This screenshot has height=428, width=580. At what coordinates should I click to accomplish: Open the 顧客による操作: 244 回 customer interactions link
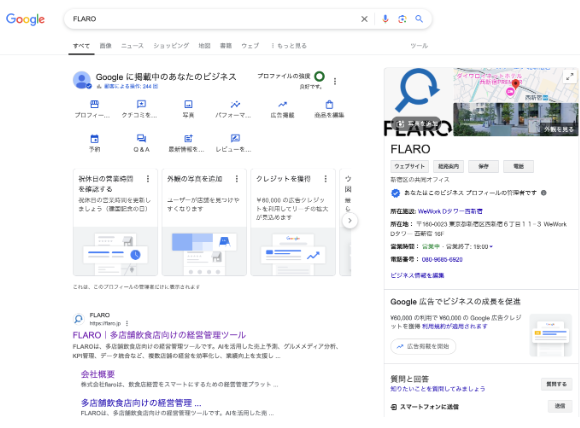click(131, 86)
